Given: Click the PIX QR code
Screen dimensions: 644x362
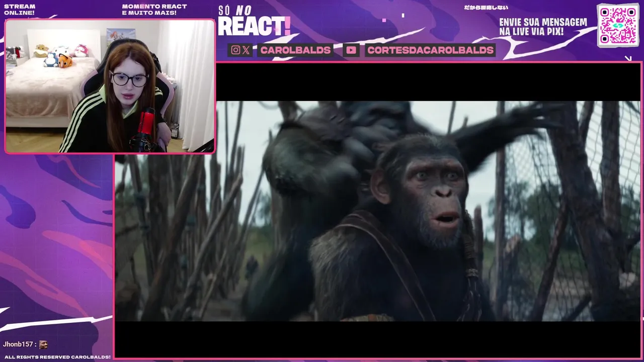Looking at the screenshot, I should click(x=618, y=25).
